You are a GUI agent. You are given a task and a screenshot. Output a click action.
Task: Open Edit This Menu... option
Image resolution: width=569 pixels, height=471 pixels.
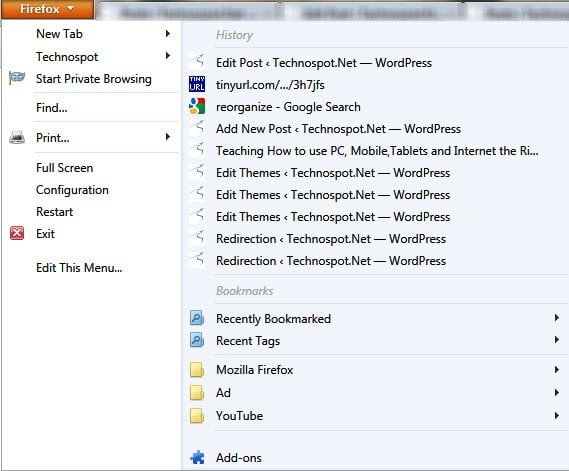[79, 268]
